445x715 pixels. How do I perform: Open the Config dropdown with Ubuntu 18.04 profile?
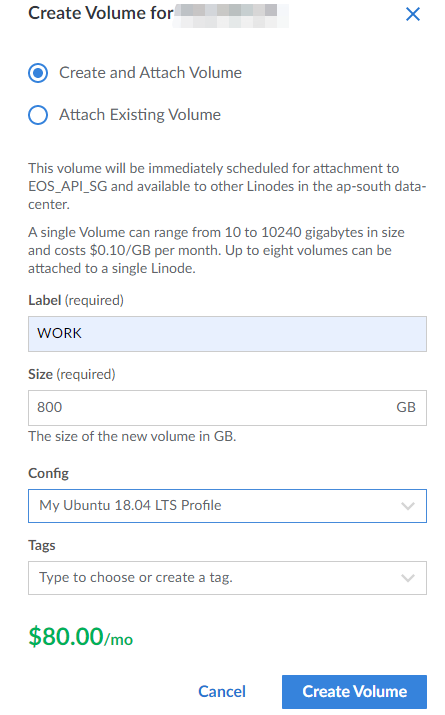pos(228,506)
